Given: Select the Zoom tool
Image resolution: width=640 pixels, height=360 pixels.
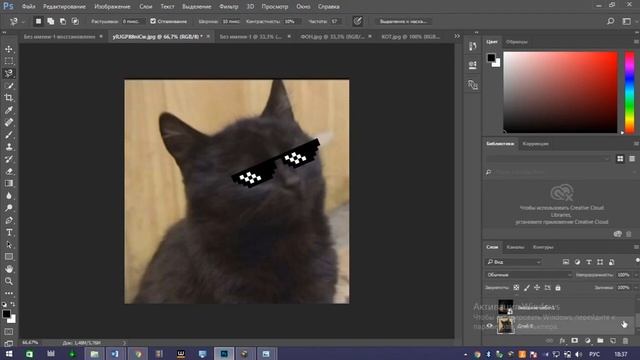Looking at the screenshot, I should coord(9,281).
